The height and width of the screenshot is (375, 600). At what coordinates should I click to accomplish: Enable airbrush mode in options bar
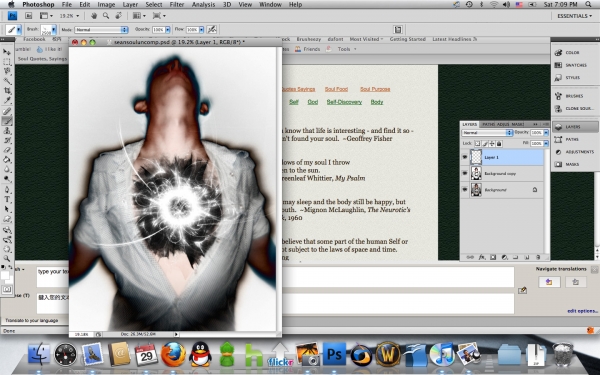click(212, 29)
